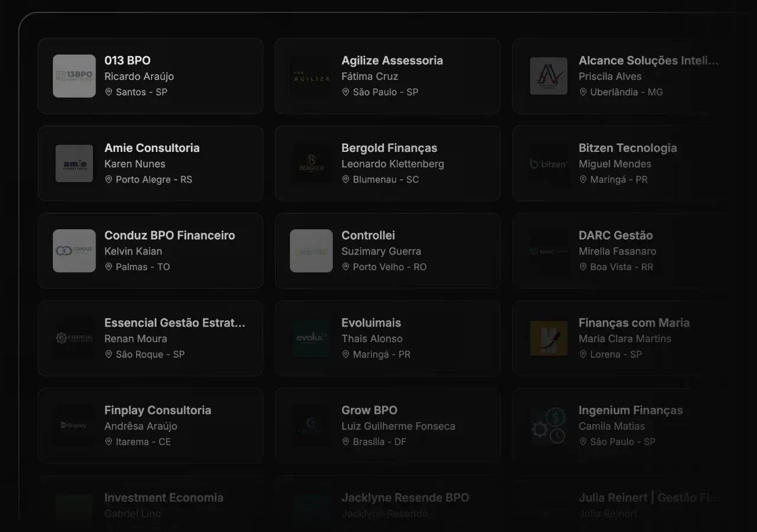Open the DARC Gestão title
757x532 pixels.
[616, 235]
